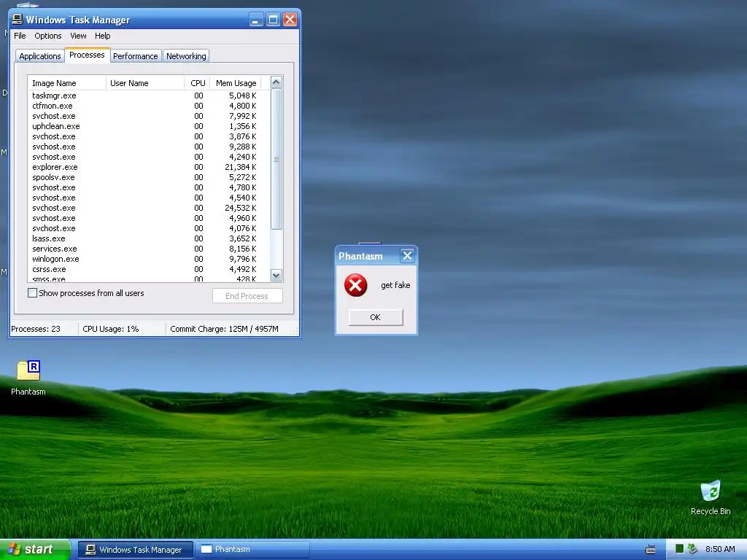Click the on-screen keyboard icon in taskbar
The image size is (747, 560).
tap(650, 550)
